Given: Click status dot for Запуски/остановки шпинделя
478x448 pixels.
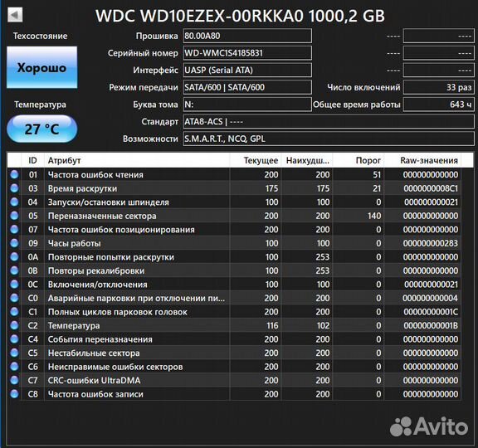Looking at the screenshot, I should 14,202.
